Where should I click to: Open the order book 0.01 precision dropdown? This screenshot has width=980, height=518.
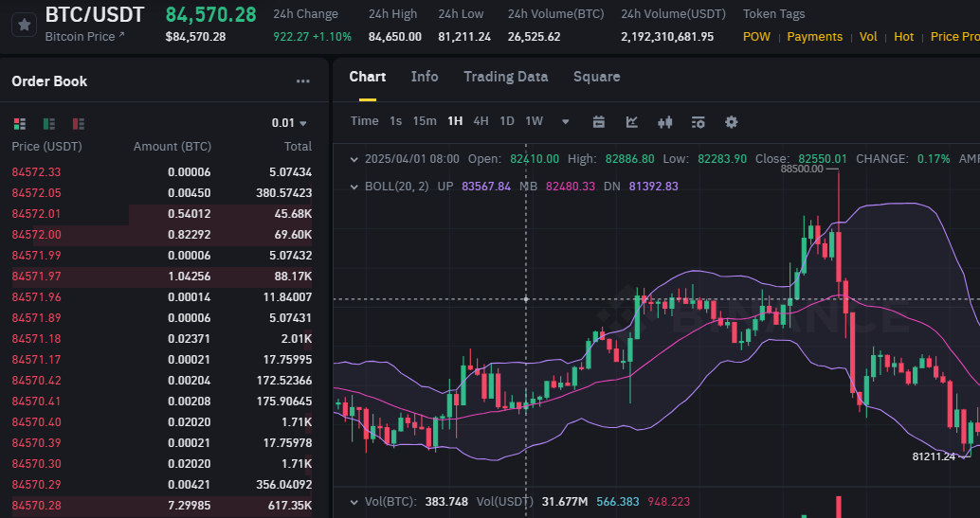pyautogui.click(x=289, y=123)
